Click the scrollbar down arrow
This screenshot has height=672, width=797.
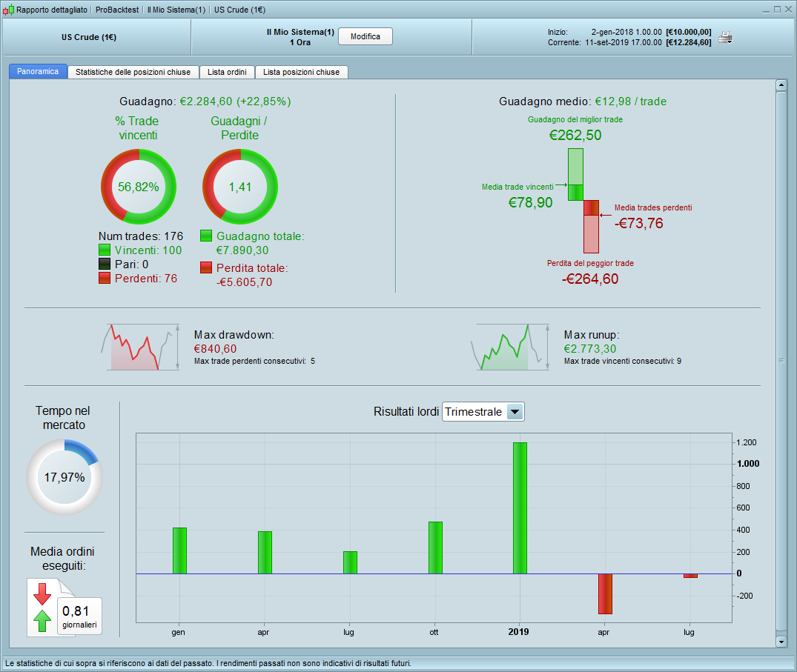pyautogui.click(x=781, y=642)
